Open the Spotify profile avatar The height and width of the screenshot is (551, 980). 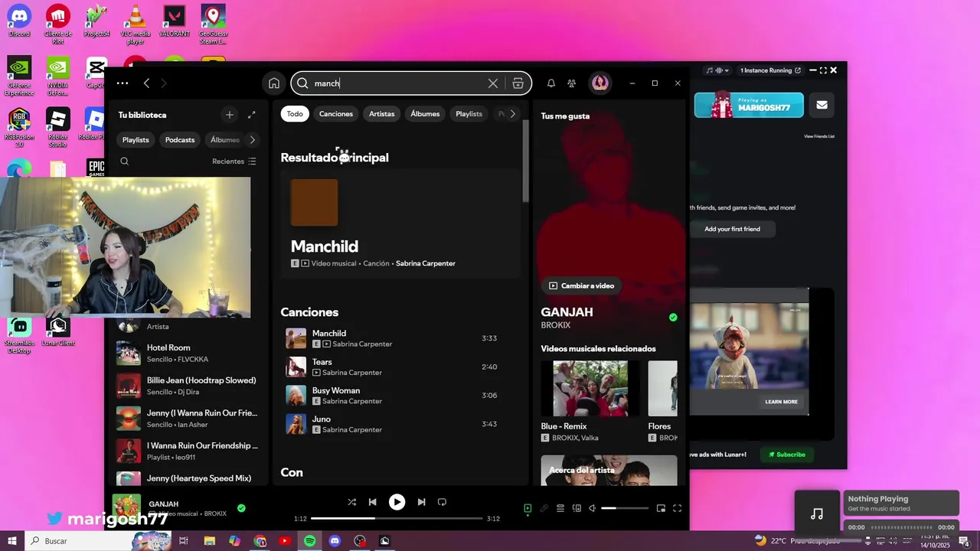[x=600, y=83]
